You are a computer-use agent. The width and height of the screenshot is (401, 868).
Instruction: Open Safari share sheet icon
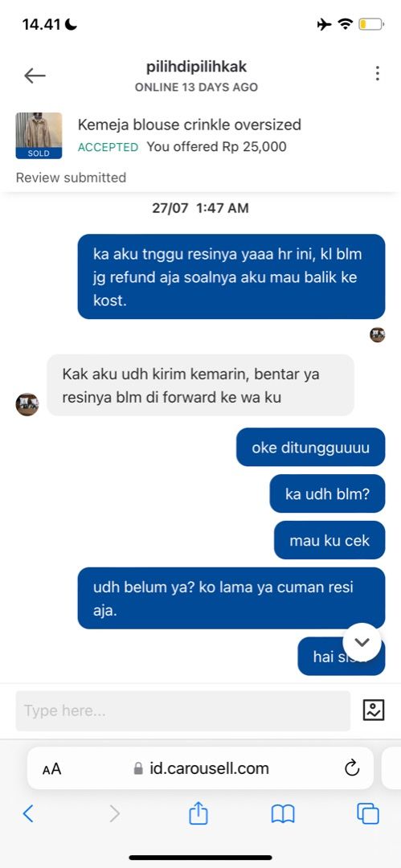[198, 813]
